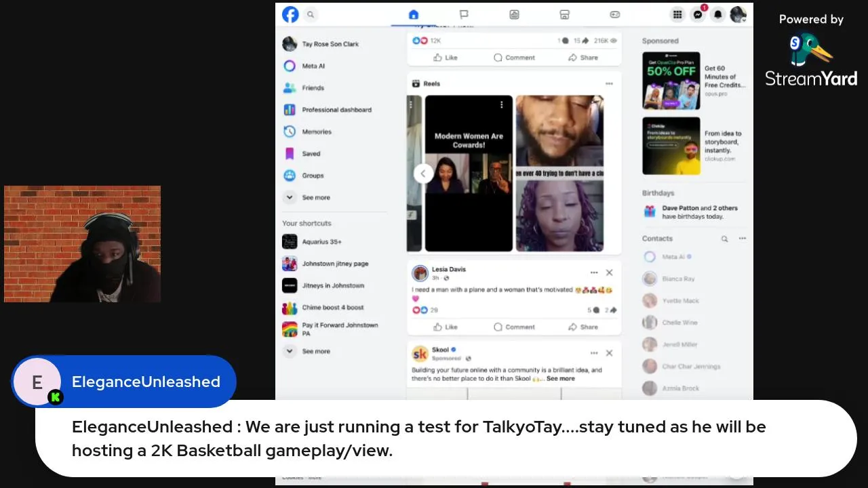Open the reel about men over 40

point(559,174)
